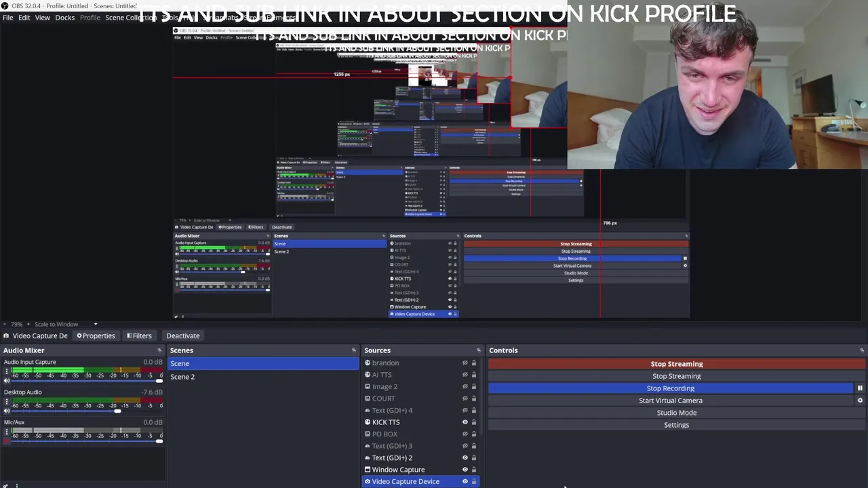
Task: Click the lock icon on Window Capture
Action: tap(474, 470)
